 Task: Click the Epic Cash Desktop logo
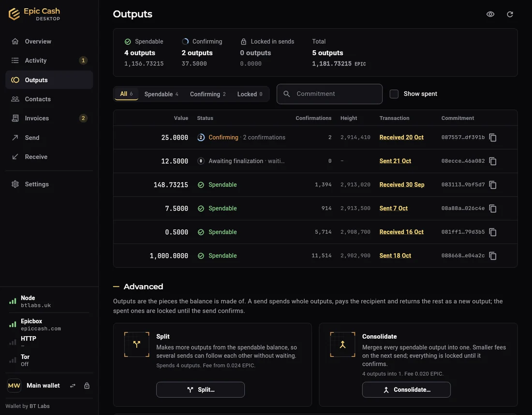coord(34,14)
